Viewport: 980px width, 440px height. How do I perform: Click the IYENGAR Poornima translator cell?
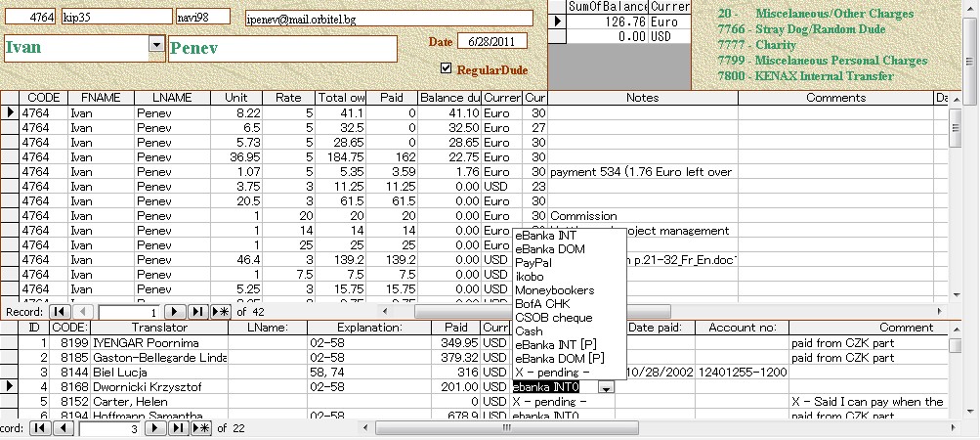[x=159, y=343]
